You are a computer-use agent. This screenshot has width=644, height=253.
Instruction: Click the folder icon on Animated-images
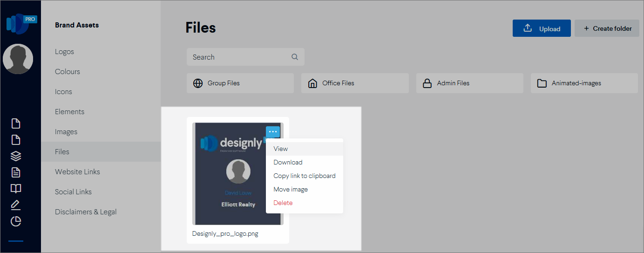[x=542, y=83]
